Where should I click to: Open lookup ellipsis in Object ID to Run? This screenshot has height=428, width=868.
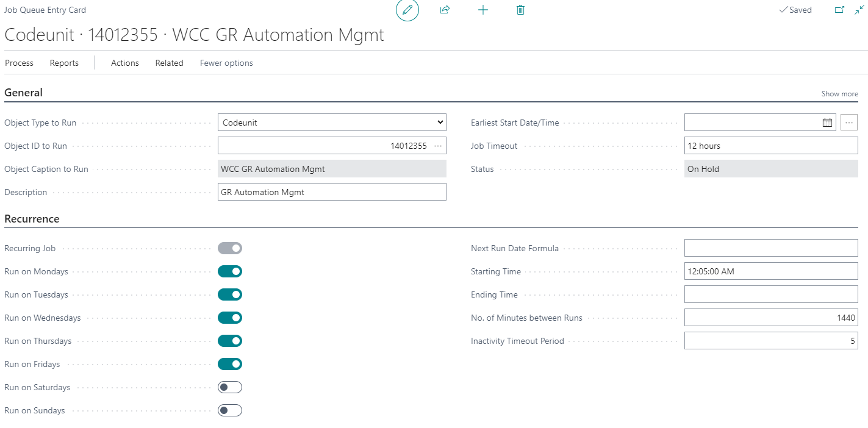[x=438, y=146]
